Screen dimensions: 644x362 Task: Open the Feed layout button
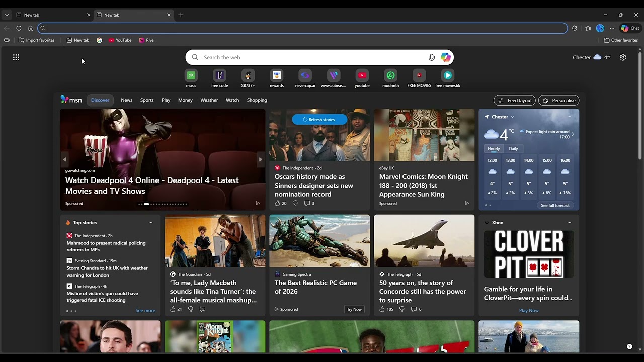point(515,100)
